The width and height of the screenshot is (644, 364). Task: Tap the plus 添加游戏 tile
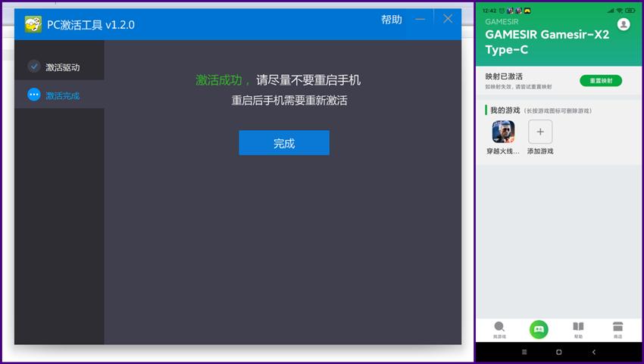point(540,132)
